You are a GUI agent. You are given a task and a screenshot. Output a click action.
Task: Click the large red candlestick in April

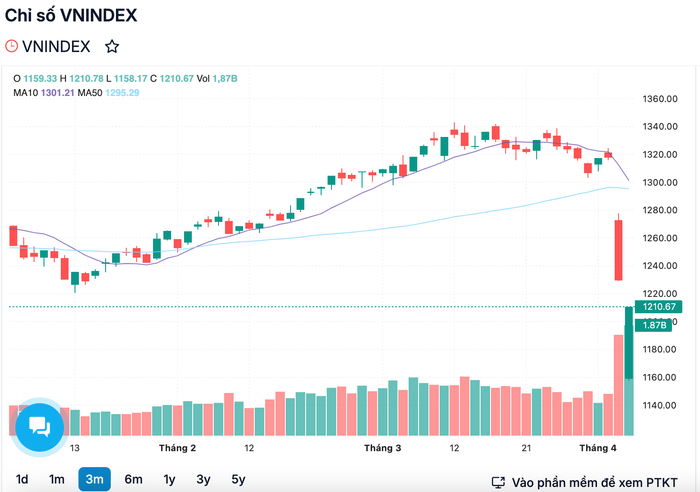[618, 250]
